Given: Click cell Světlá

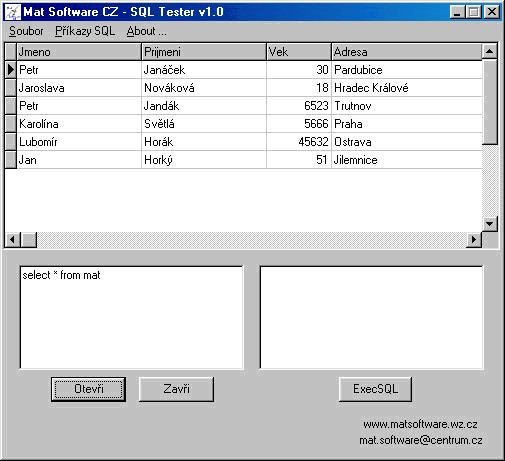Looking at the screenshot, I should tap(204, 124).
